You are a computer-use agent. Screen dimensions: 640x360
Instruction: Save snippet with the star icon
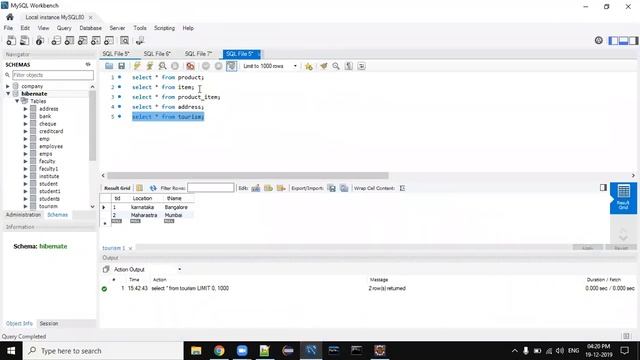pyautogui.click(x=309, y=66)
